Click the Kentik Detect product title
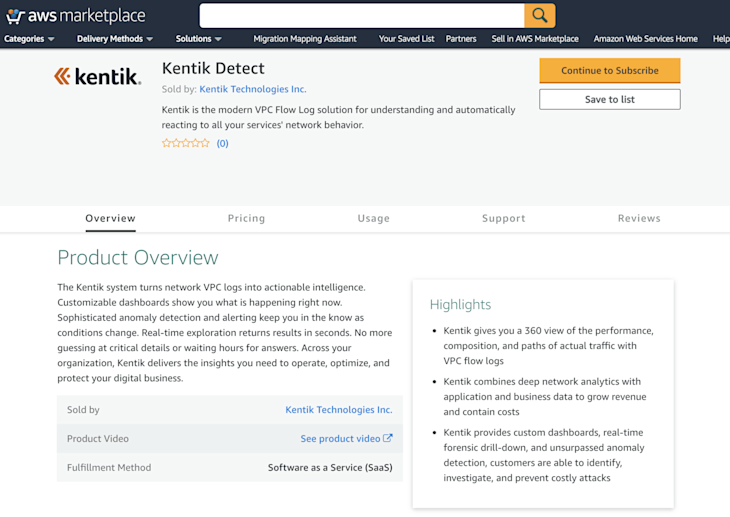 (213, 68)
